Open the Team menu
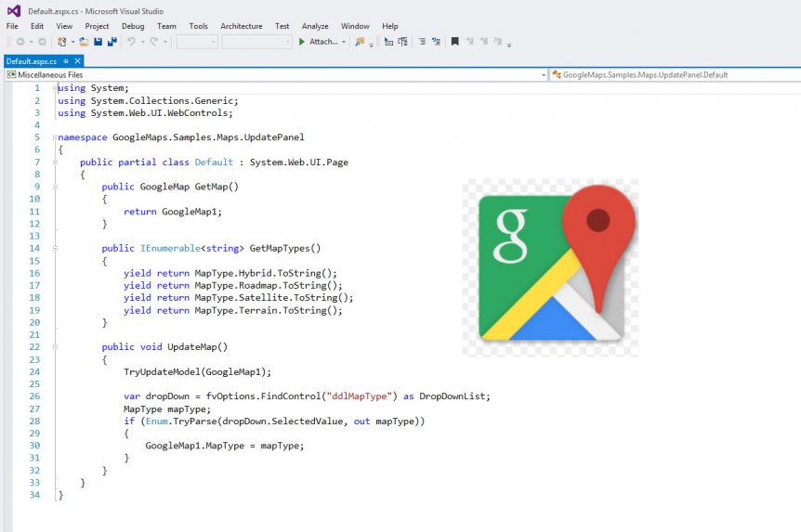Viewport: 801px width, 532px height. click(166, 26)
